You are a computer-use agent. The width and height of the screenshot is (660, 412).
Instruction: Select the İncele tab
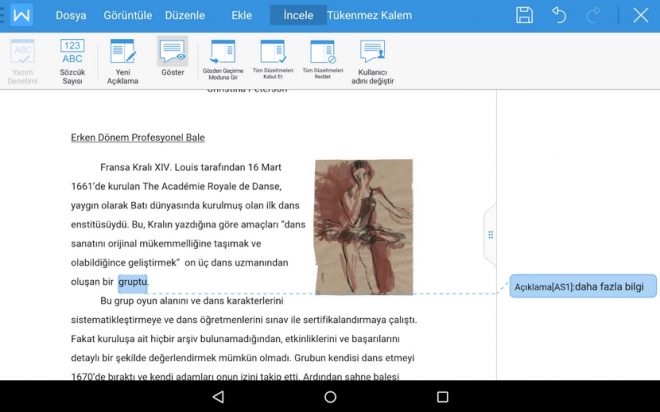pyautogui.click(x=298, y=15)
